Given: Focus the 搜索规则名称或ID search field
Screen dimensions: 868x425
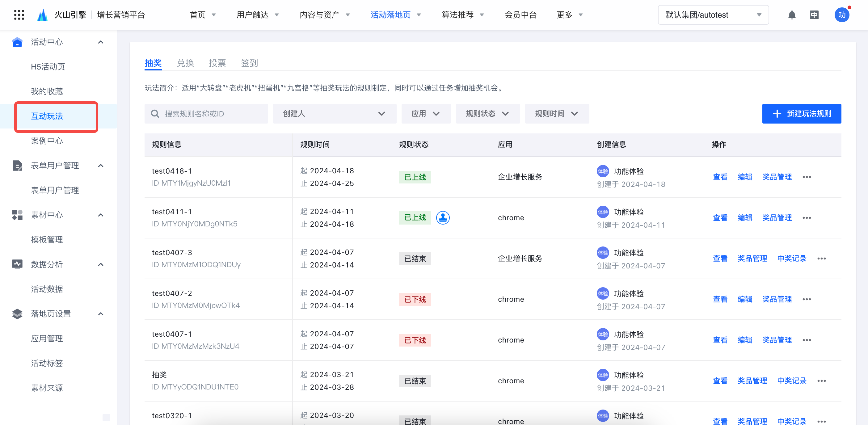Looking at the screenshot, I should 206,114.
